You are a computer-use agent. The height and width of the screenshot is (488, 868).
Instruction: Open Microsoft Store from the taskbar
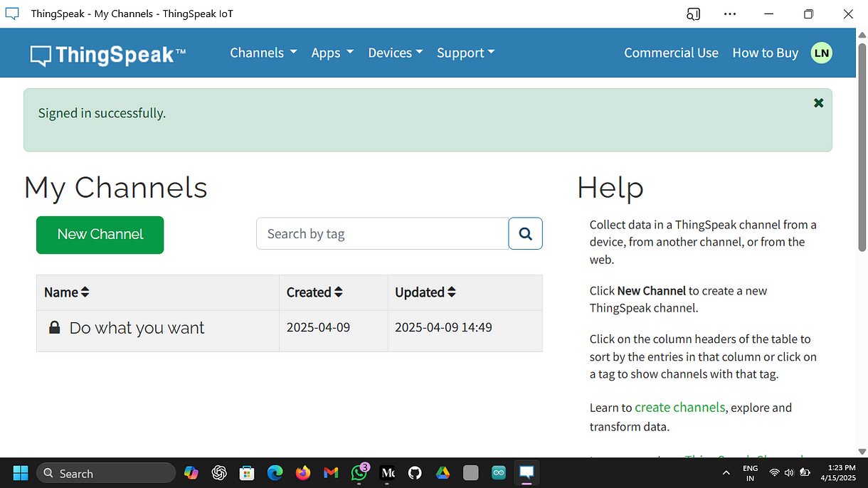(247, 473)
